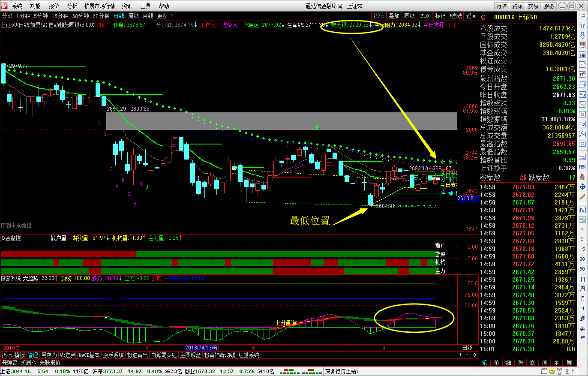Expand the 更多 periods dropdown
588x376 pixels.
165,16
